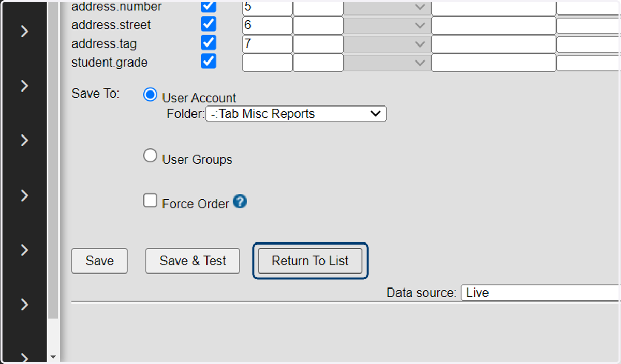Click the wide text field in address.number row

(494, 8)
